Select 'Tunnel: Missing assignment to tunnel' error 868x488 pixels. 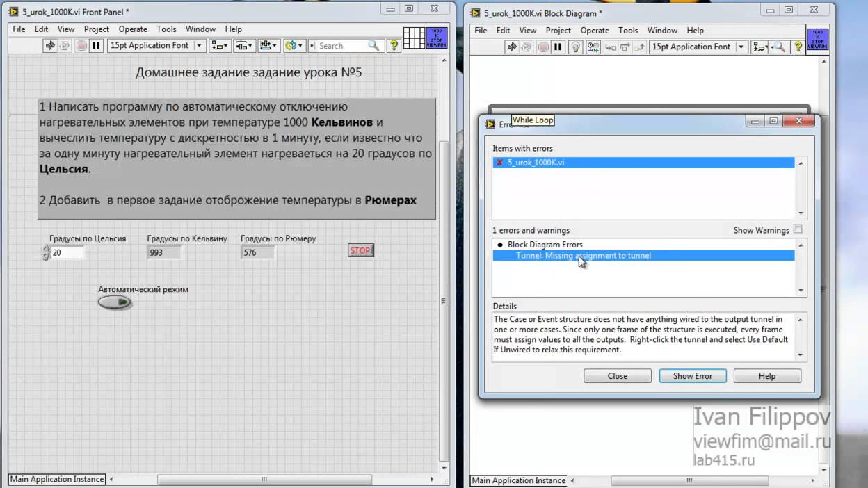pos(643,256)
